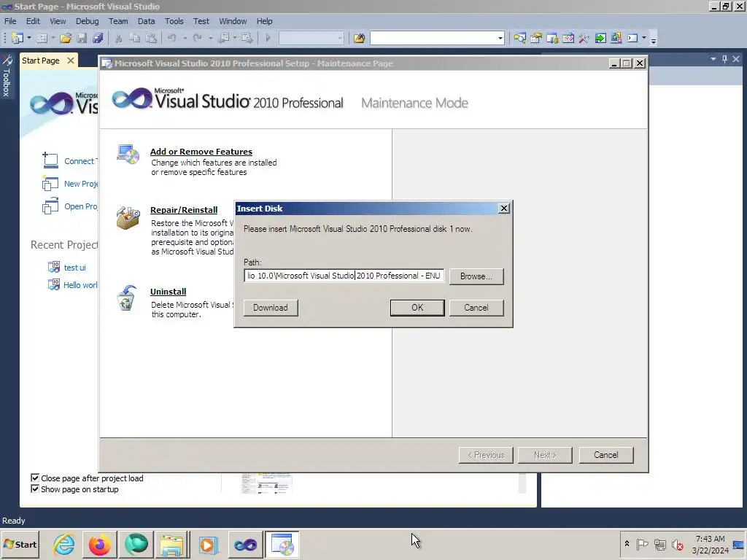Open the Window menu
The width and height of the screenshot is (747, 560).
pyautogui.click(x=233, y=21)
